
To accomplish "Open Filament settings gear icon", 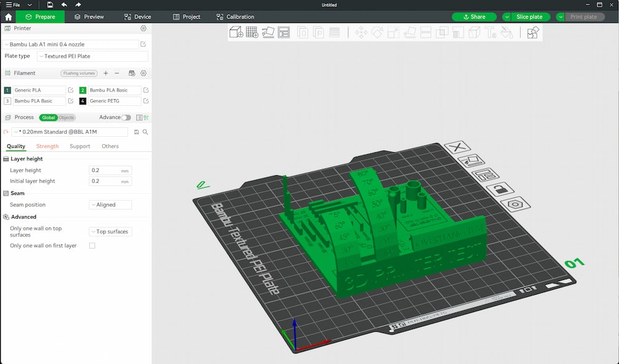I will coord(144,73).
